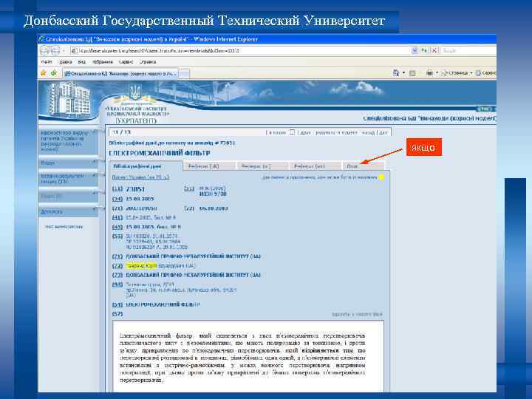Expand the second sidebar menu section

pos(68,163)
